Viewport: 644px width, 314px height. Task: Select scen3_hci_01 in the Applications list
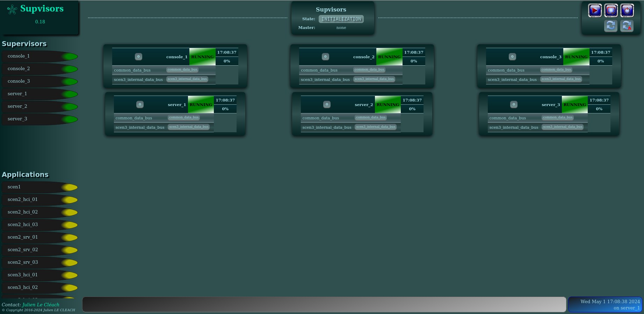pyautogui.click(x=40, y=275)
